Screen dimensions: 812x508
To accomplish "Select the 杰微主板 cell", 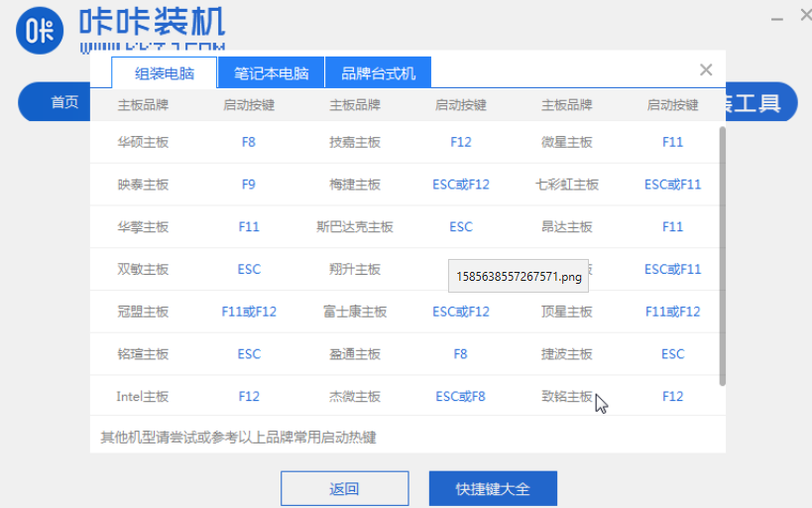I will click(x=355, y=397).
